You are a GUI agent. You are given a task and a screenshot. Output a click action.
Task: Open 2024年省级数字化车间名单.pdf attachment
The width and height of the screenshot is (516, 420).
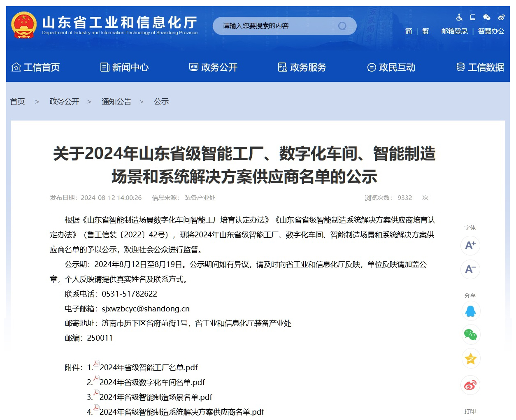[x=152, y=382]
